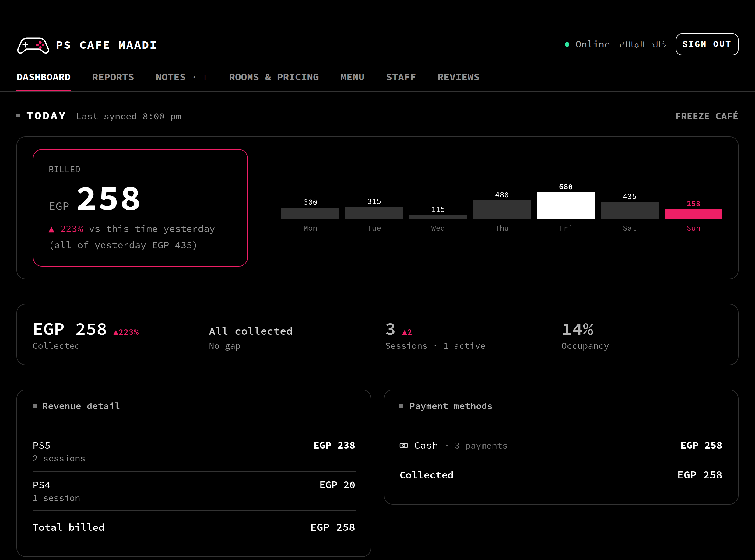Open the Dashboard tab
Viewport: 755px width, 560px height.
44,77
